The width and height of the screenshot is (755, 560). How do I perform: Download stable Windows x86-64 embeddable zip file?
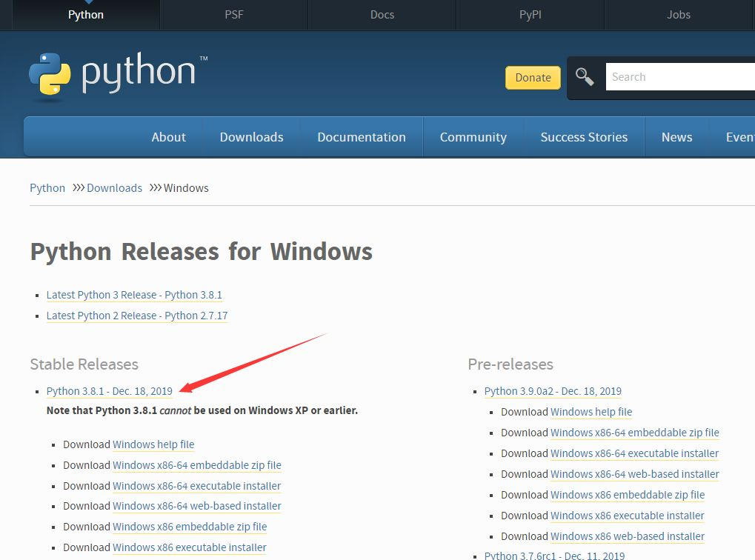point(197,465)
